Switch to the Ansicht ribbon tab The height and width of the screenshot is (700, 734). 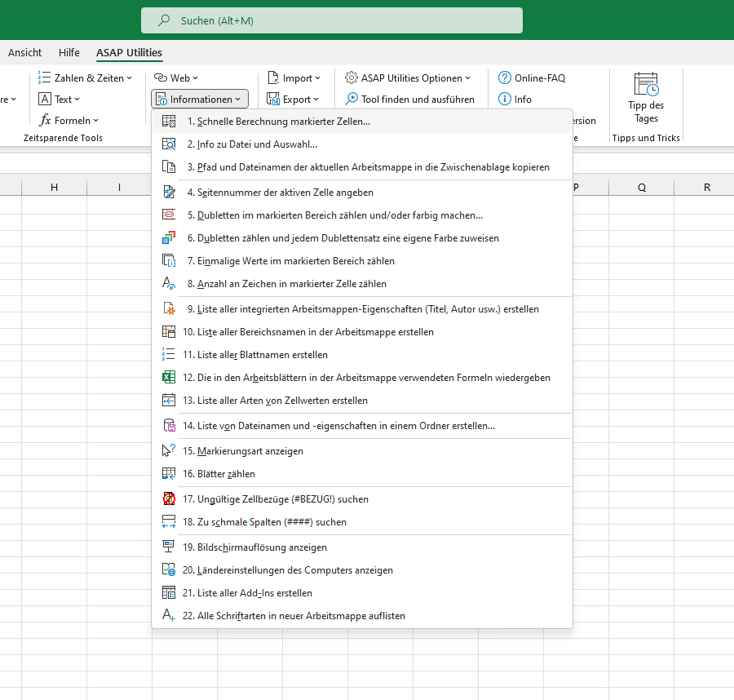tap(24, 52)
